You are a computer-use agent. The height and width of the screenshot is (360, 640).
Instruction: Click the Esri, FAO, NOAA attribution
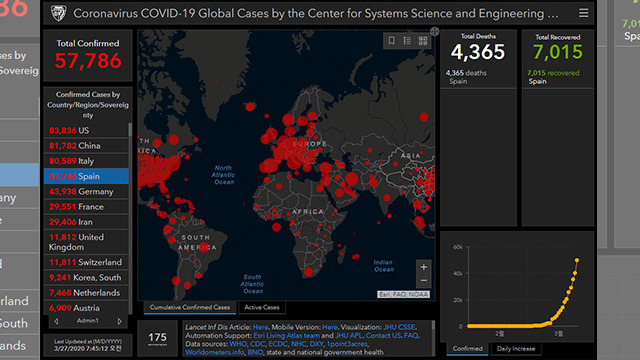coord(403,294)
